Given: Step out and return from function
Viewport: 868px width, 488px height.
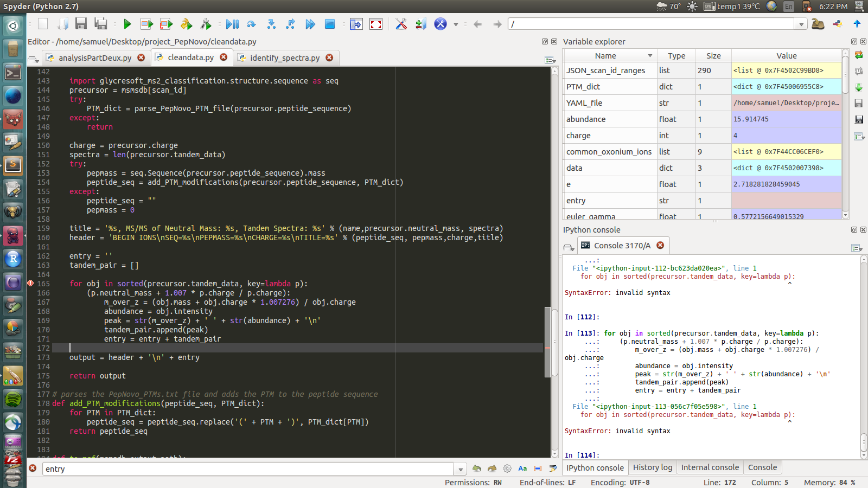Looking at the screenshot, I should [x=291, y=24].
